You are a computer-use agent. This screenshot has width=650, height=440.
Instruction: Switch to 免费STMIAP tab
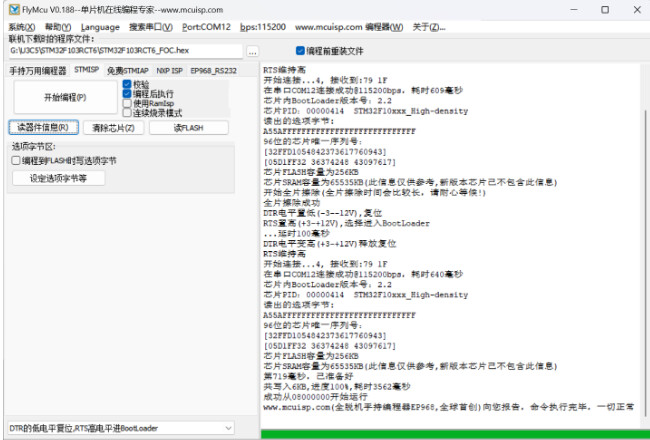pyautogui.click(x=128, y=70)
